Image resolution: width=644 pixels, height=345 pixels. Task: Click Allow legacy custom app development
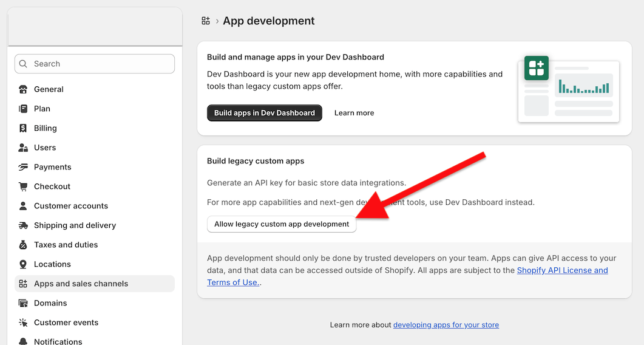pos(282,224)
